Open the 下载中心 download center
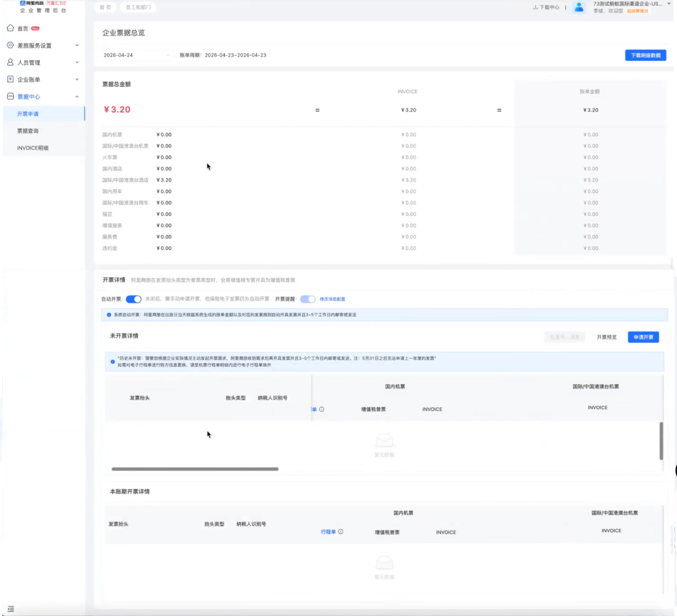The height and width of the screenshot is (616, 677). point(546,7)
